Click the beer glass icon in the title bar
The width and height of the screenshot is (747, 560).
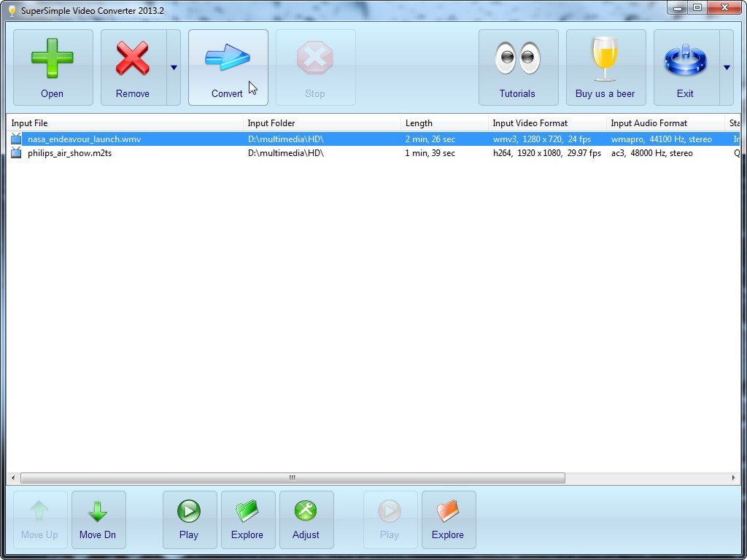(12, 10)
